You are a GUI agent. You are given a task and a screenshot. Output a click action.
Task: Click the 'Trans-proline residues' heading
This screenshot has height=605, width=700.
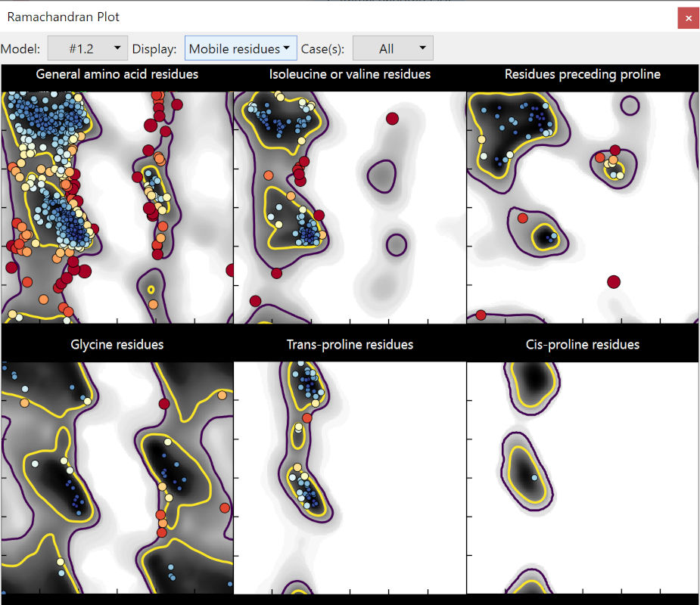tap(350, 344)
